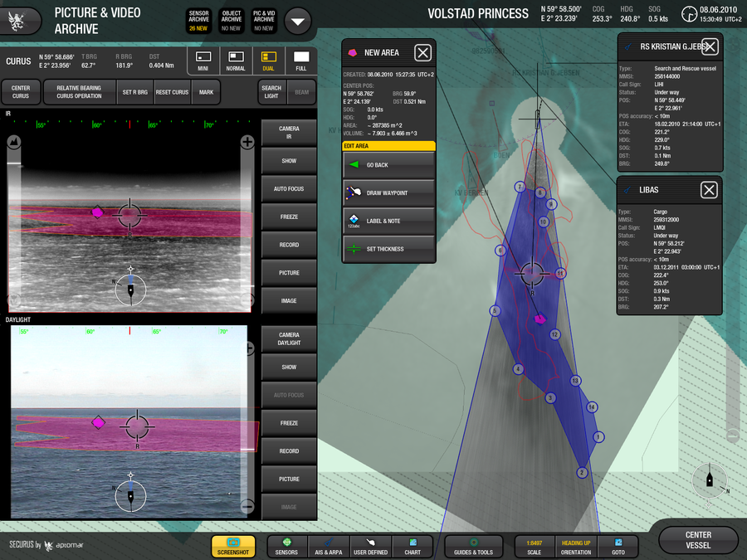Image resolution: width=747 pixels, height=560 pixels.
Task: Open User Defined objects
Action: pyautogui.click(x=370, y=546)
